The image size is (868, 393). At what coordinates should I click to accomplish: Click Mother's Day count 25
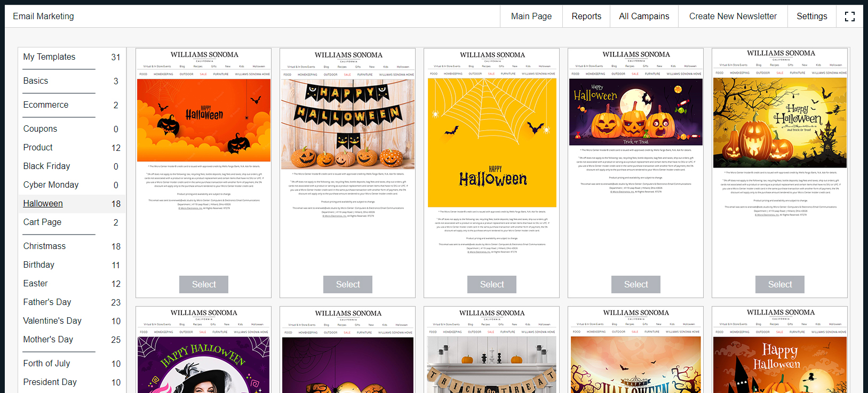116,340
